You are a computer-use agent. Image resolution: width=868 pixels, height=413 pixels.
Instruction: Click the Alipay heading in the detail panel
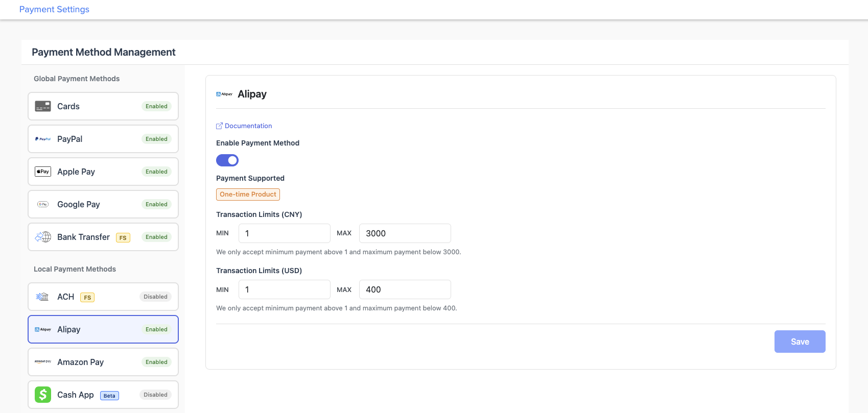[252, 94]
